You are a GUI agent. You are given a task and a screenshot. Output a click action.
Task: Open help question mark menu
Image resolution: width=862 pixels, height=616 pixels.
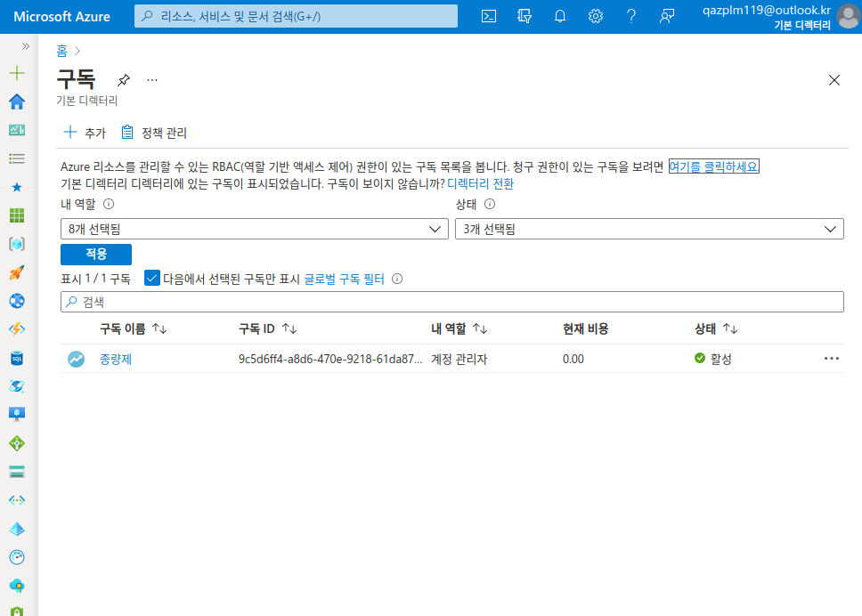coord(631,17)
